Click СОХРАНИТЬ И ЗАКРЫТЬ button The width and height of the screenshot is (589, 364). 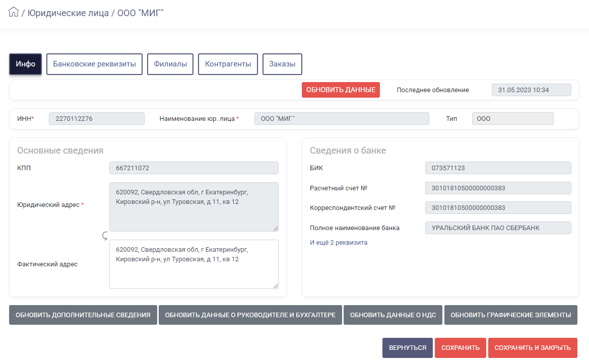point(533,348)
